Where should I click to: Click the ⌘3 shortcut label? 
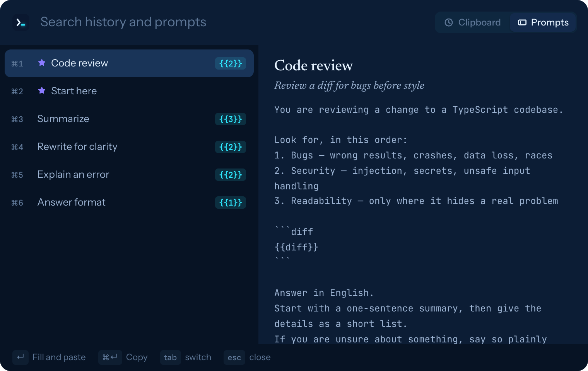(x=17, y=119)
